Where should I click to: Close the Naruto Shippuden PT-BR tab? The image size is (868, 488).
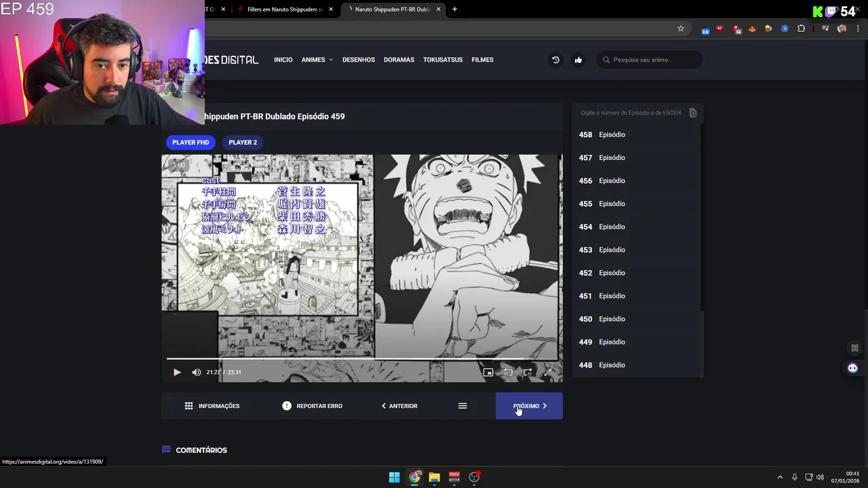coord(438,9)
